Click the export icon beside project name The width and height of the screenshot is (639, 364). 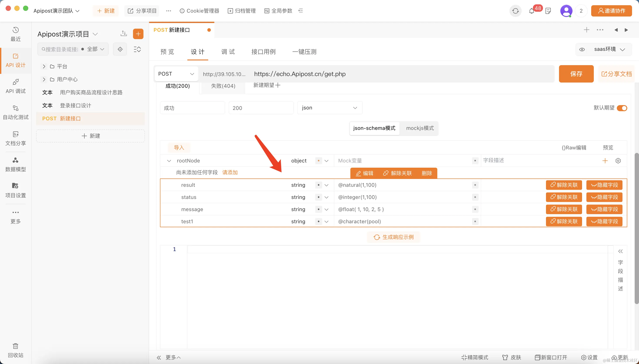tap(124, 33)
